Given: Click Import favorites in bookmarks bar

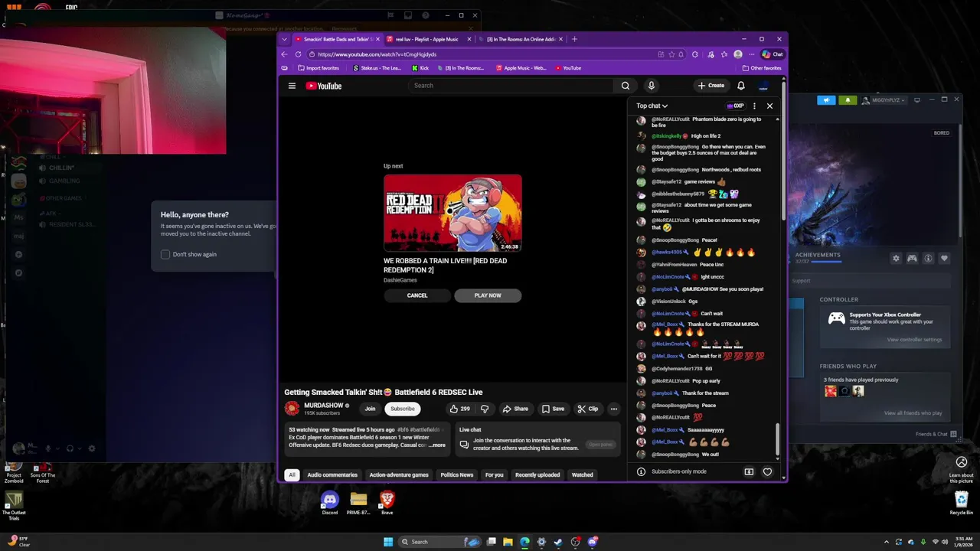Looking at the screenshot, I should [x=318, y=68].
